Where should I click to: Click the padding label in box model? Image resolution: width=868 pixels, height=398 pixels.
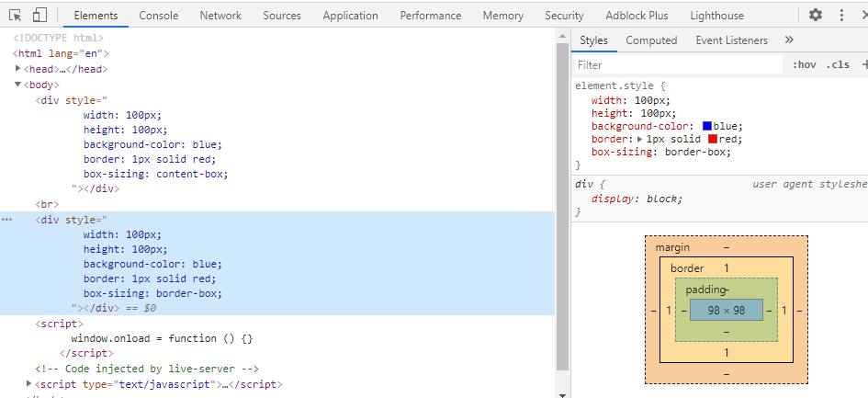[x=705, y=290]
